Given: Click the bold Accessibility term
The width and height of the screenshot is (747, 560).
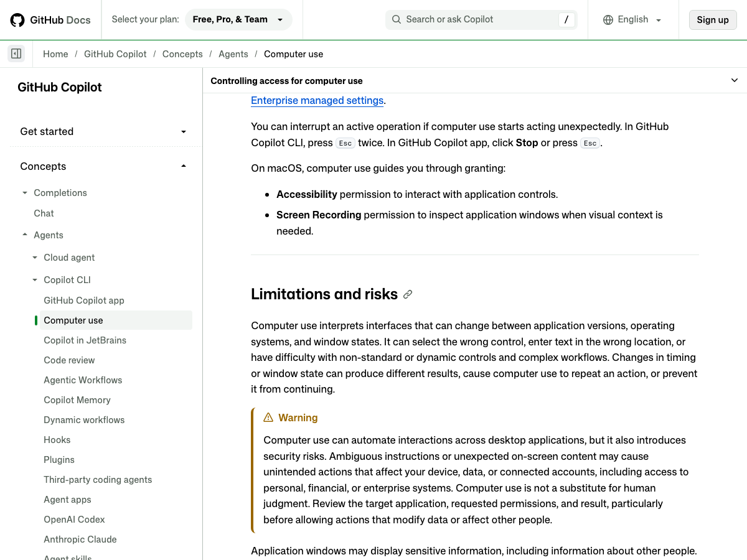Looking at the screenshot, I should 307,195.
